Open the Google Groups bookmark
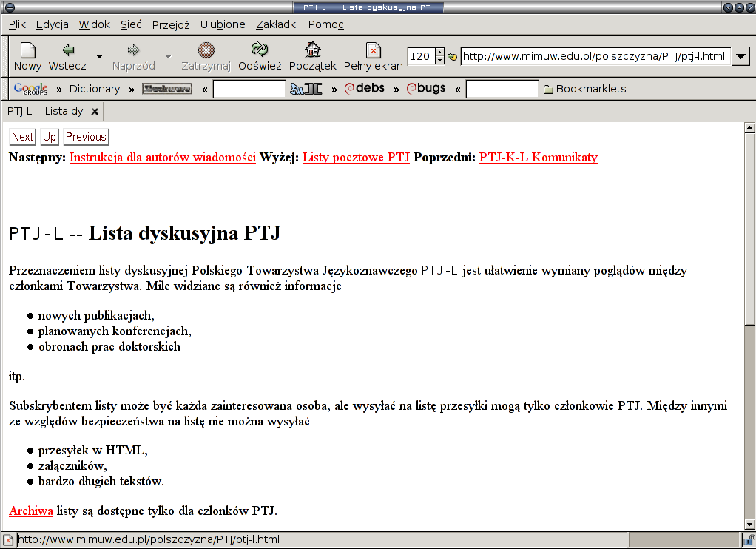The image size is (756, 549). [30, 89]
